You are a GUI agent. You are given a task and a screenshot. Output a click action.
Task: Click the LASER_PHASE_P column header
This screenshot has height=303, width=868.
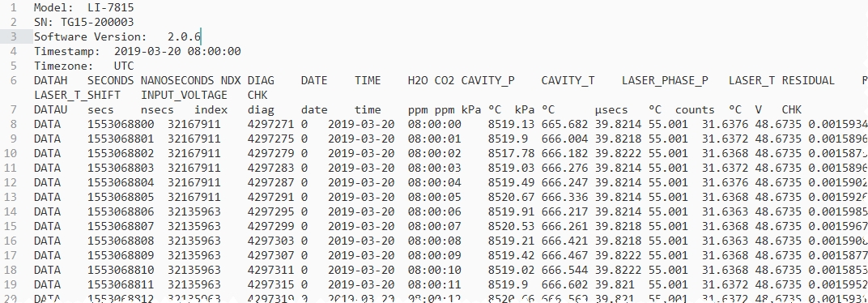click(665, 80)
